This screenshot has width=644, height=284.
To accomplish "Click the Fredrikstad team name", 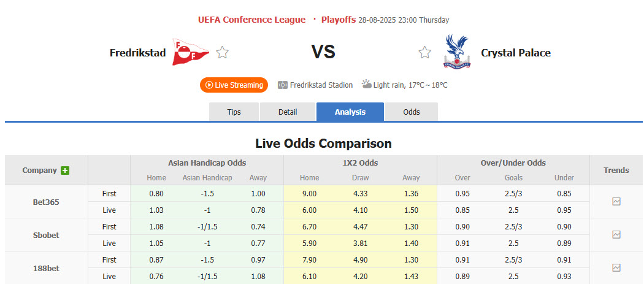I will point(137,53).
